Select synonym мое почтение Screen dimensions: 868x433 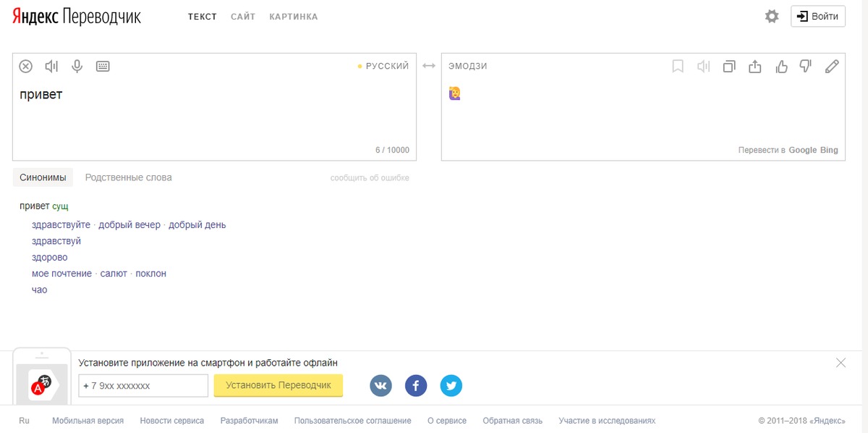pos(61,274)
